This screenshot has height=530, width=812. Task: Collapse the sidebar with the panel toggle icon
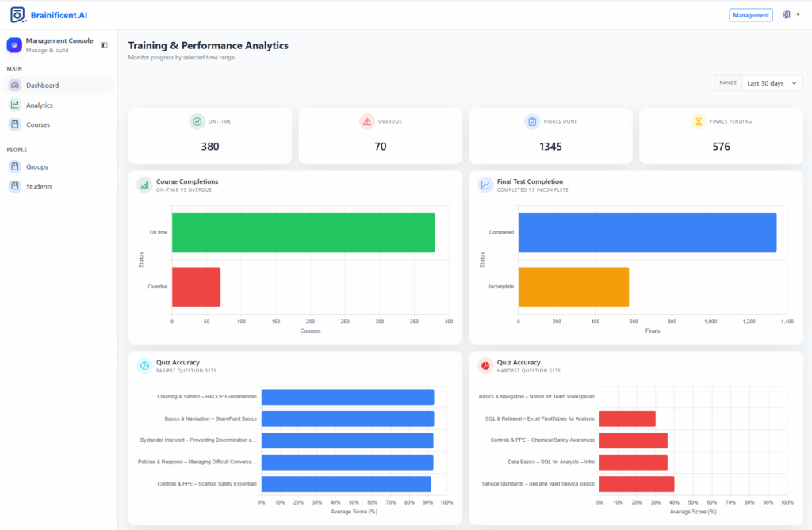point(105,45)
